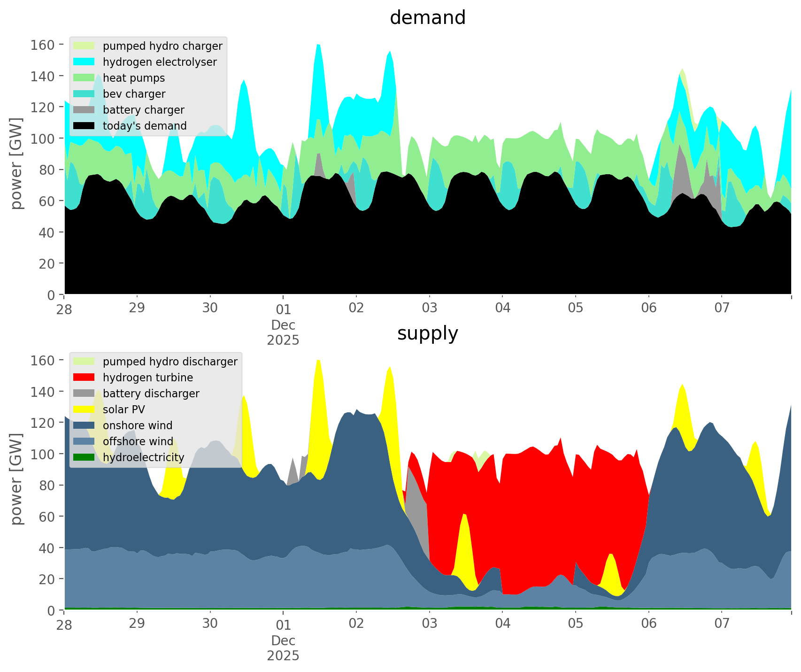
Task: Select the 'battery discharger' legend label
Action: [151, 394]
